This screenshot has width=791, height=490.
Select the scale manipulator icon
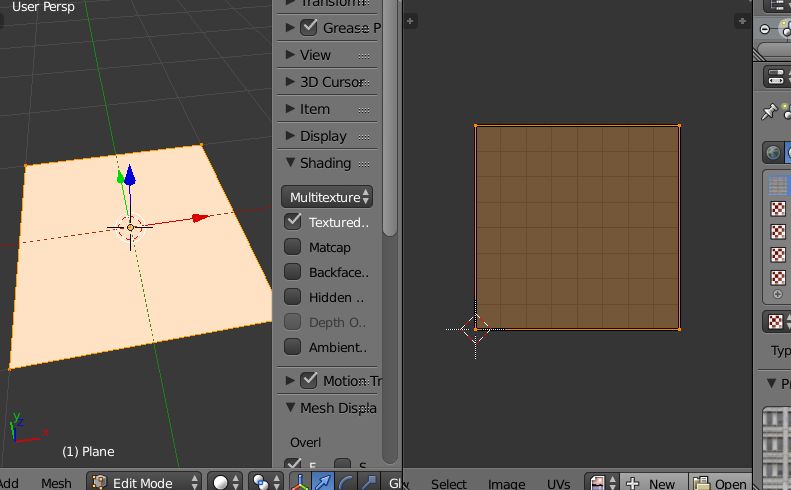(x=368, y=482)
